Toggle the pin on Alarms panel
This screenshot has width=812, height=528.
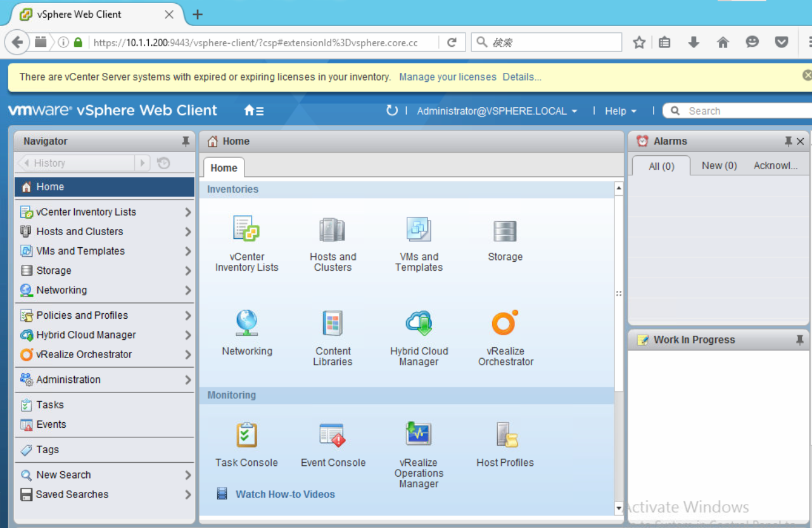[788, 141]
